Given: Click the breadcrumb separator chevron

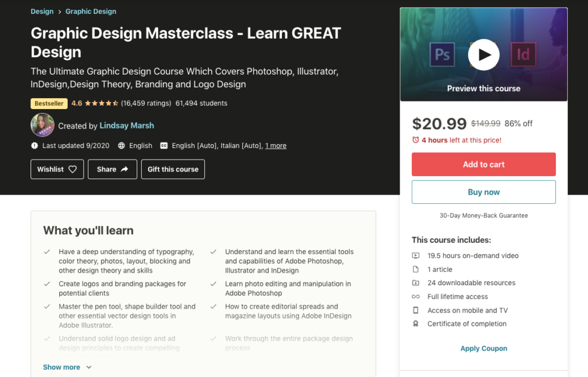Looking at the screenshot, I should 59,12.
